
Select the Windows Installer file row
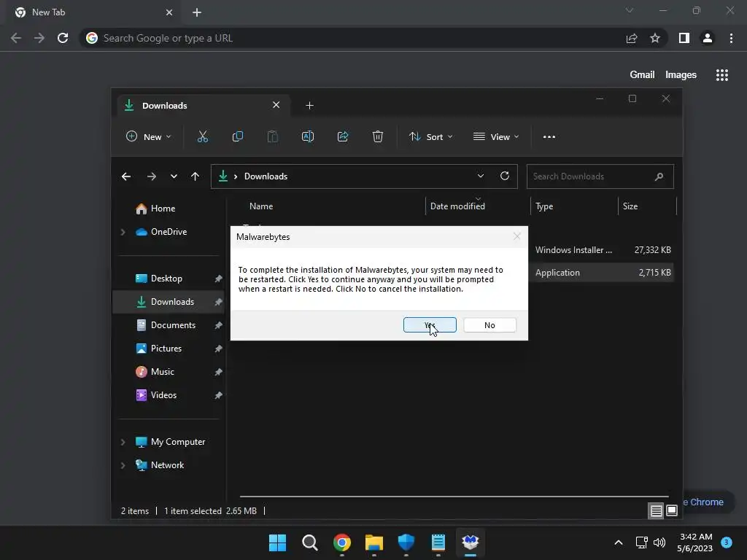(x=602, y=250)
